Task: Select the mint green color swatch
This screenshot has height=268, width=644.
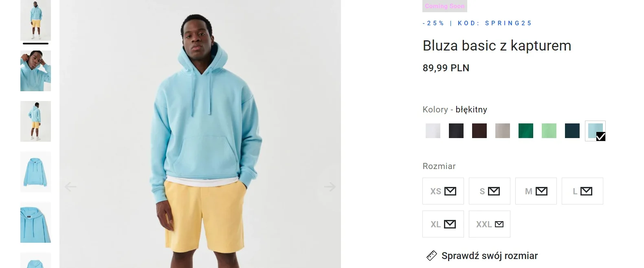Action: 549,131
